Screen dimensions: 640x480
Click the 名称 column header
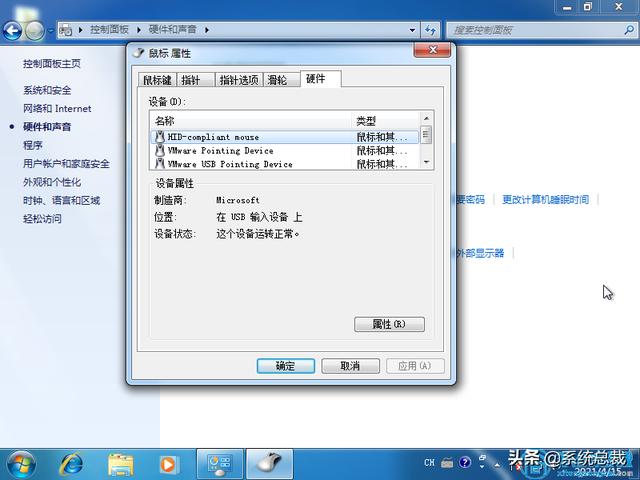pos(251,121)
